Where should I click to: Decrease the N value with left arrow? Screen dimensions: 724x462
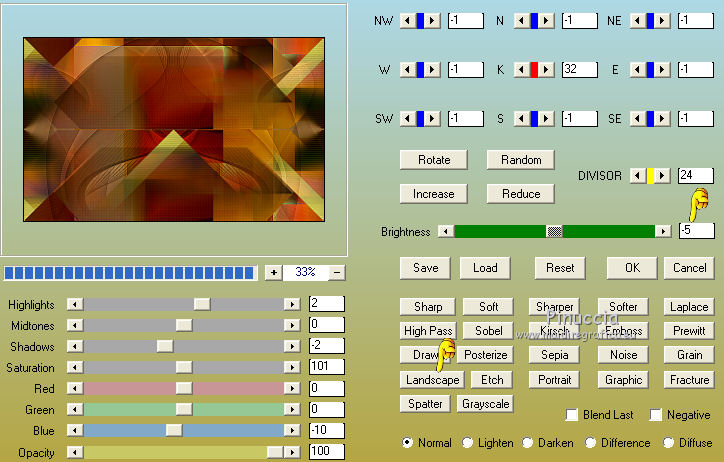[521, 21]
